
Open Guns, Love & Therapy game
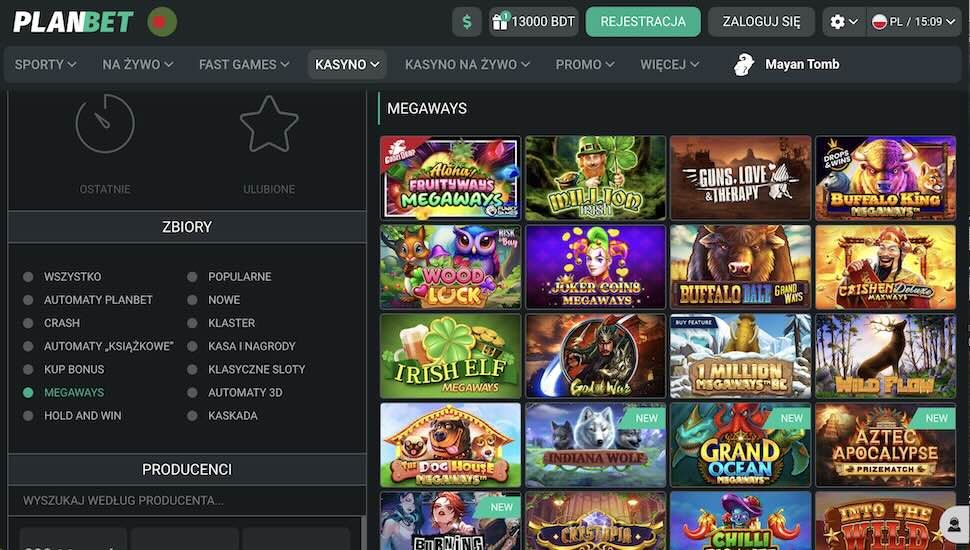coord(740,178)
